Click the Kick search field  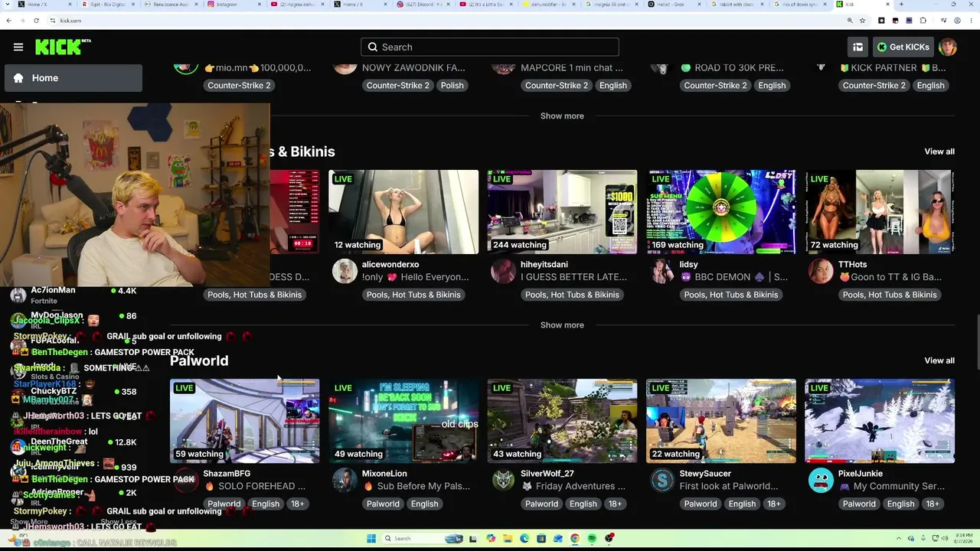coord(490,47)
